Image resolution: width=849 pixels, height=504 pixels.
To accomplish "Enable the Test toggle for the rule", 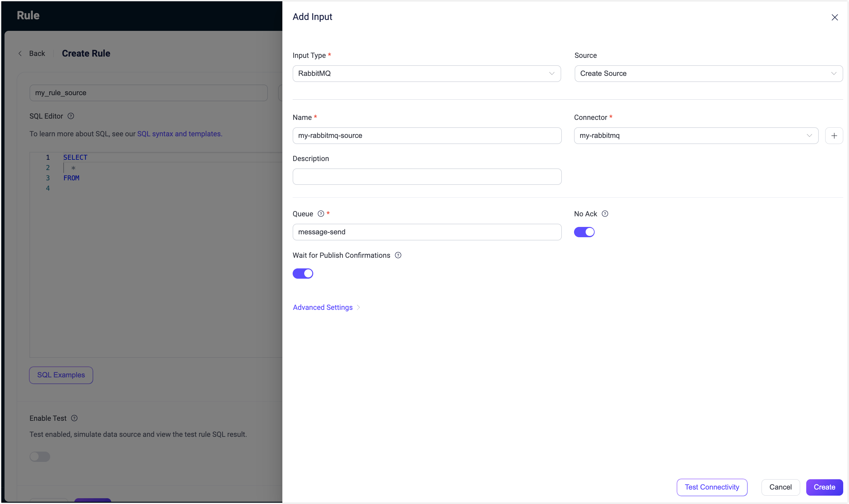I will [x=40, y=457].
